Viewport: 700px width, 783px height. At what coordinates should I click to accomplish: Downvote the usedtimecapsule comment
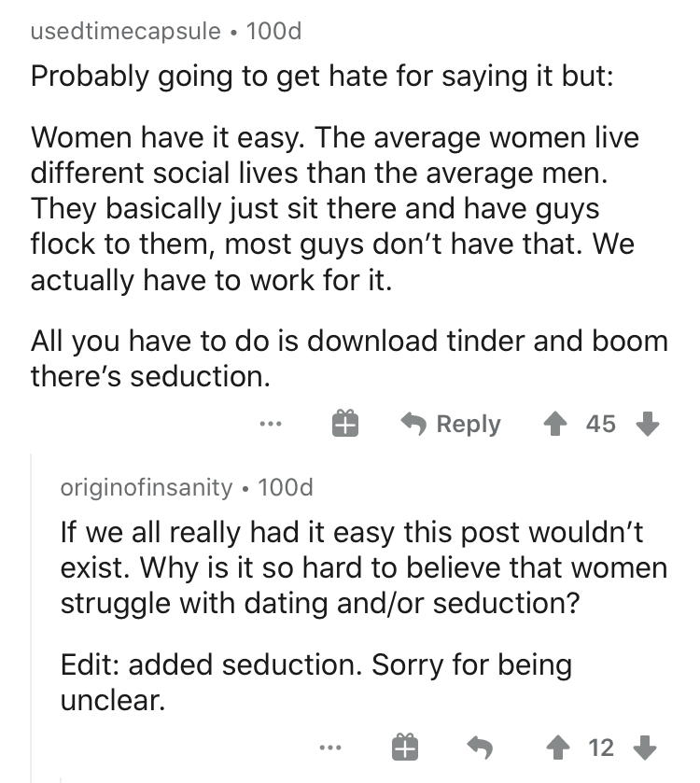click(x=645, y=424)
